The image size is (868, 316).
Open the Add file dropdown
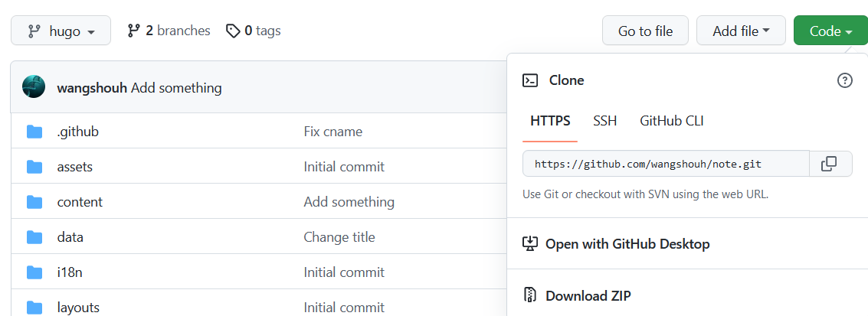(x=742, y=31)
